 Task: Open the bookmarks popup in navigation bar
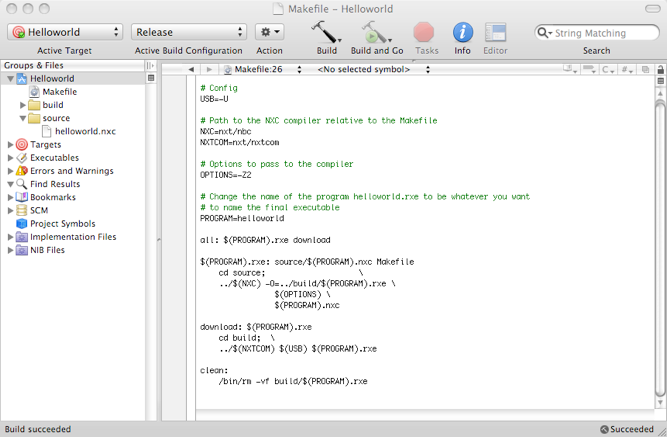pyautogui.click(x=570, y=69)
